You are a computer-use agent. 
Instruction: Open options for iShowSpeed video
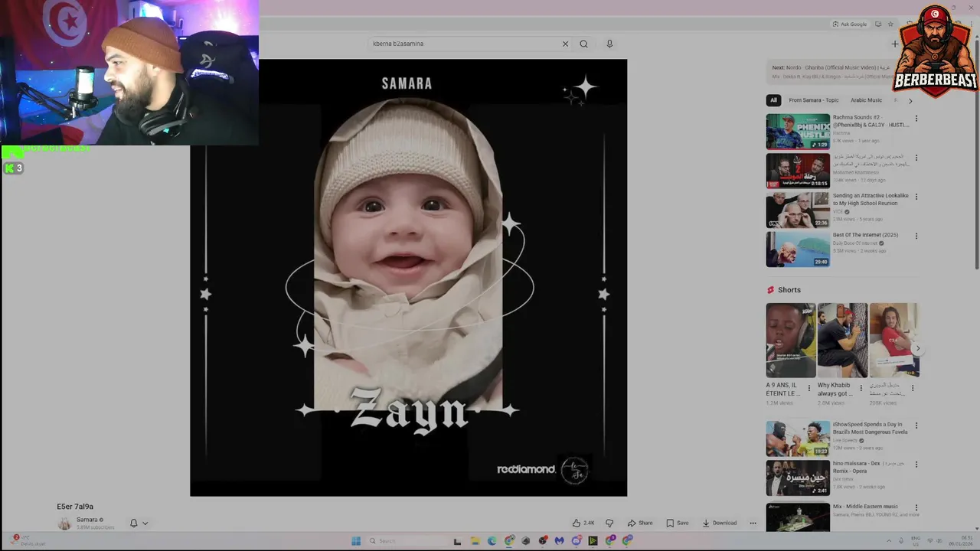(916, 425)
